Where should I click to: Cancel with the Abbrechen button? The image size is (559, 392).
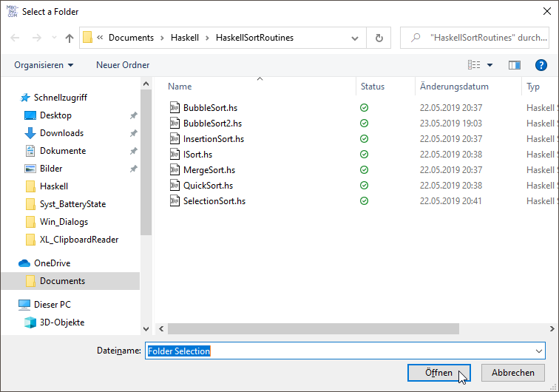[513, 373]
